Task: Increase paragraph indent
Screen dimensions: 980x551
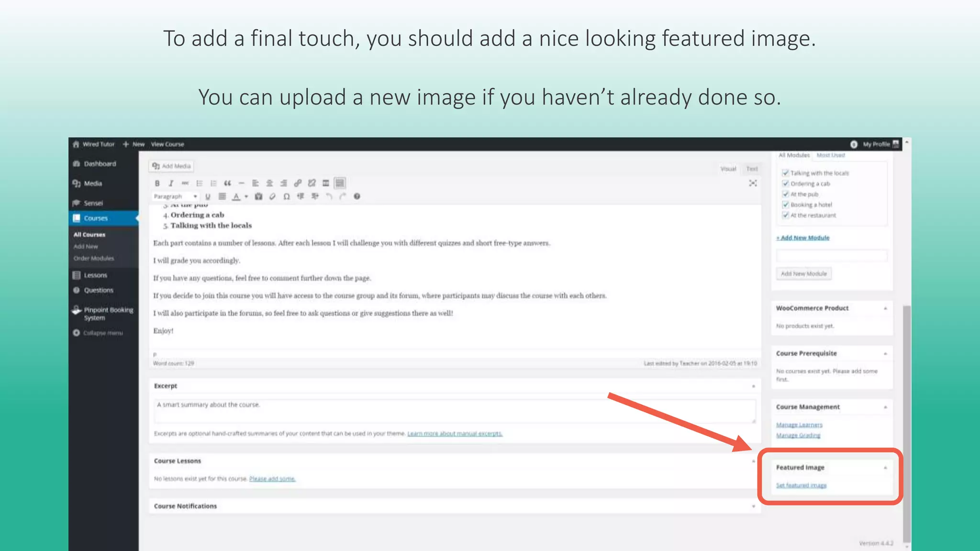Action: 315,197
